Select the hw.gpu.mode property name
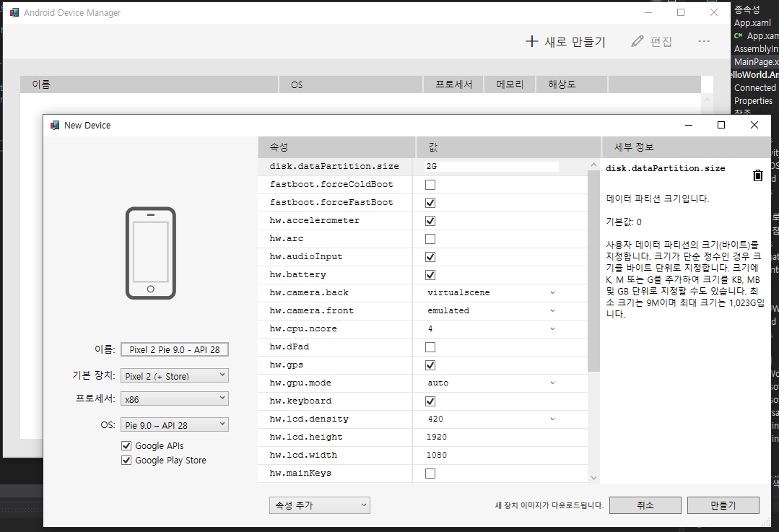779x532 pixels. [300, 383]
